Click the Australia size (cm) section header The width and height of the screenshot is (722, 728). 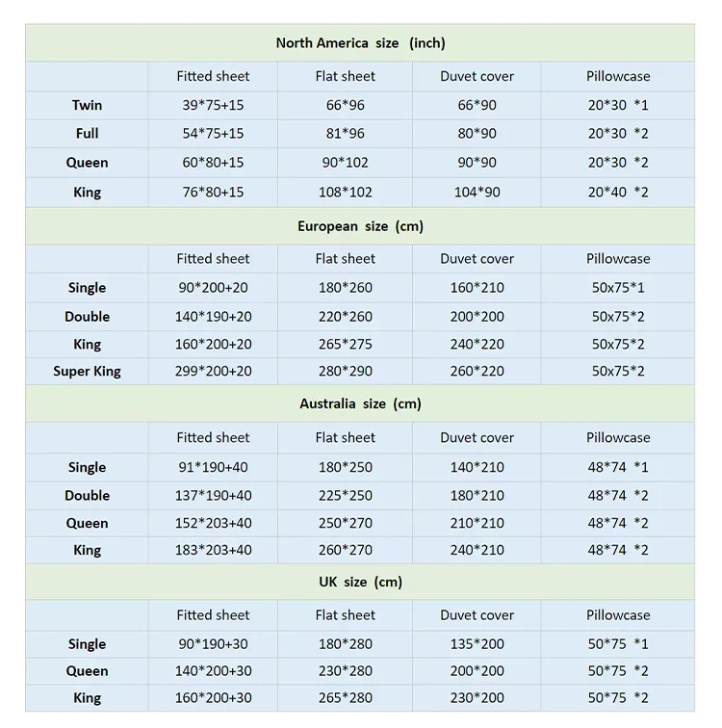coord(360,403)
